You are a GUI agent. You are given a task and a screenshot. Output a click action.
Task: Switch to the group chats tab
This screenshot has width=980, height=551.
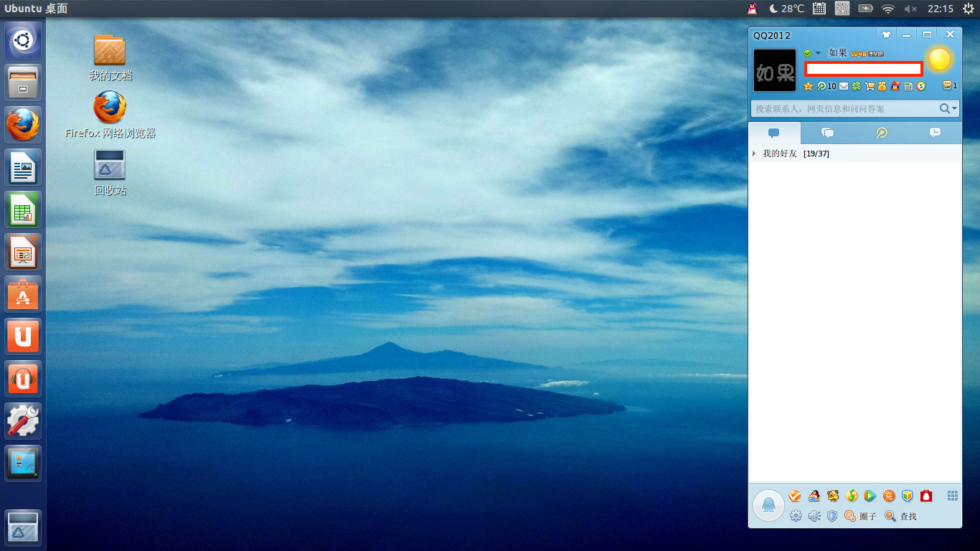[827, 133]
